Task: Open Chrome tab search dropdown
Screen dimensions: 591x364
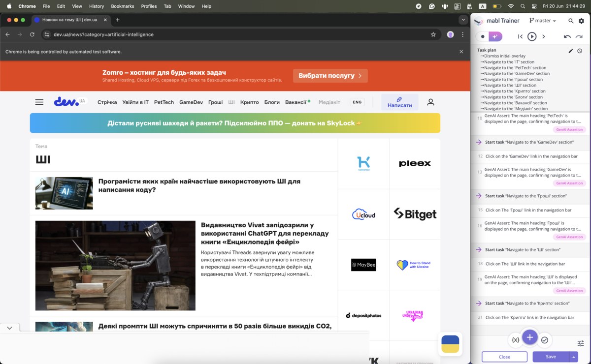Action: tap(463, 20)
